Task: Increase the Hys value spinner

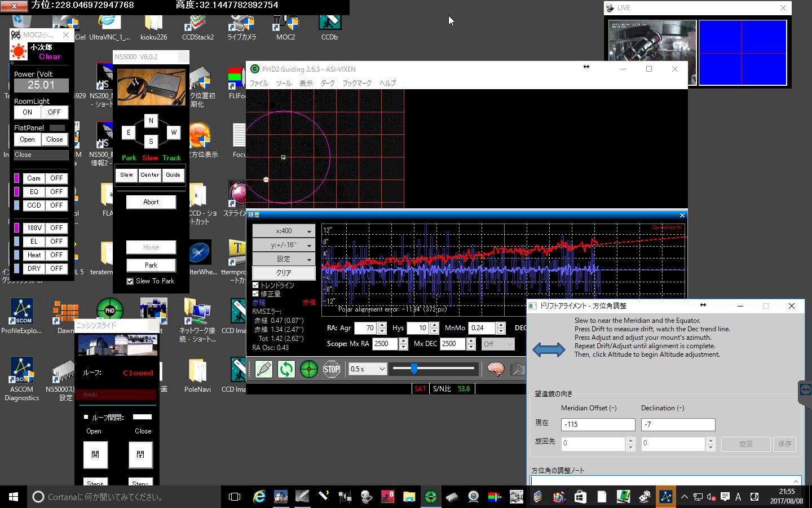Action: tap(434, 325)
